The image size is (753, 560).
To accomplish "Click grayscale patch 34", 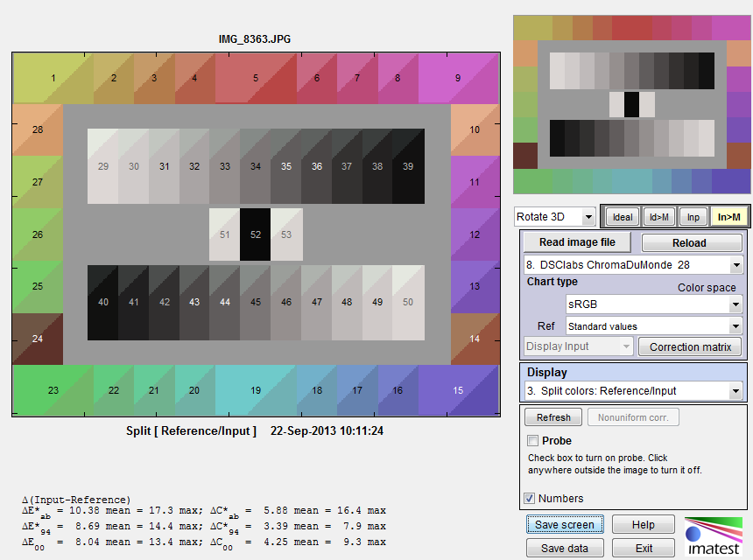I will pos(255,166).
